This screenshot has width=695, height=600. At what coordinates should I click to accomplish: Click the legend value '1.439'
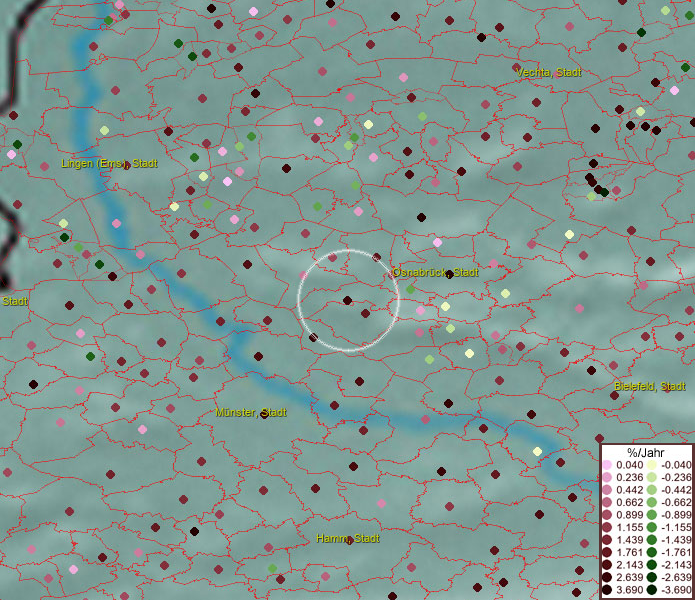pyautogui.click(x=629, y=540)
